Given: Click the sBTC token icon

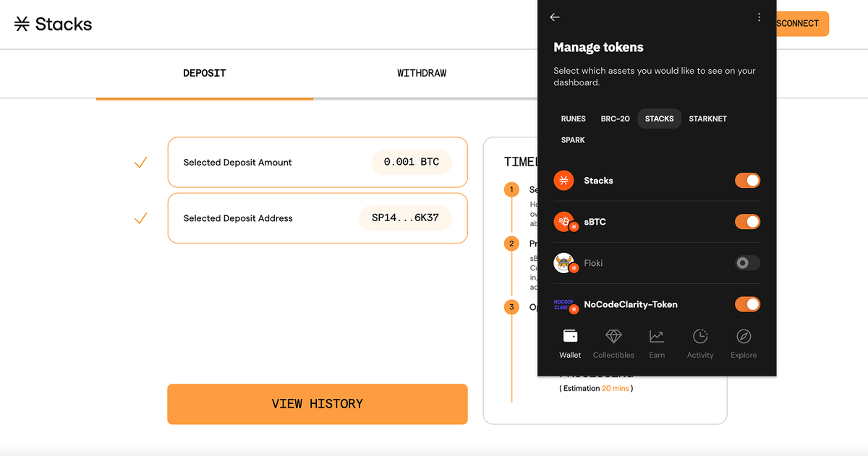Looking at the screenshot, I should [x=564, y=222].
